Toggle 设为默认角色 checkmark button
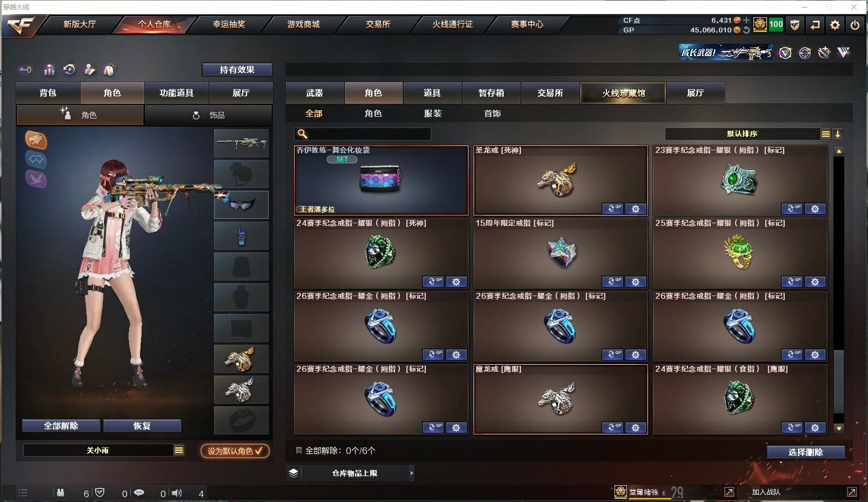 point(235,451)
